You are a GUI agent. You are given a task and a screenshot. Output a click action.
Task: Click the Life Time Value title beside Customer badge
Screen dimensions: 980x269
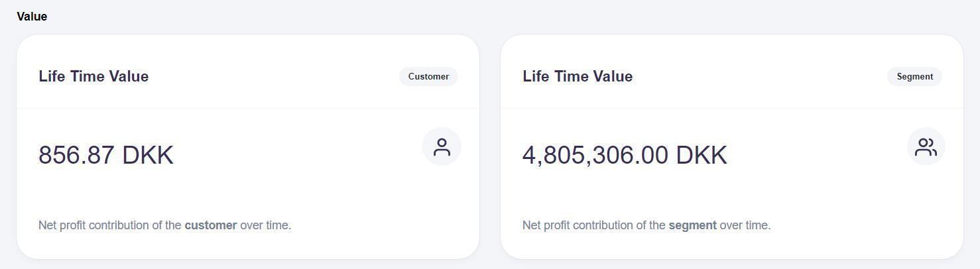[x=93, y=76]
